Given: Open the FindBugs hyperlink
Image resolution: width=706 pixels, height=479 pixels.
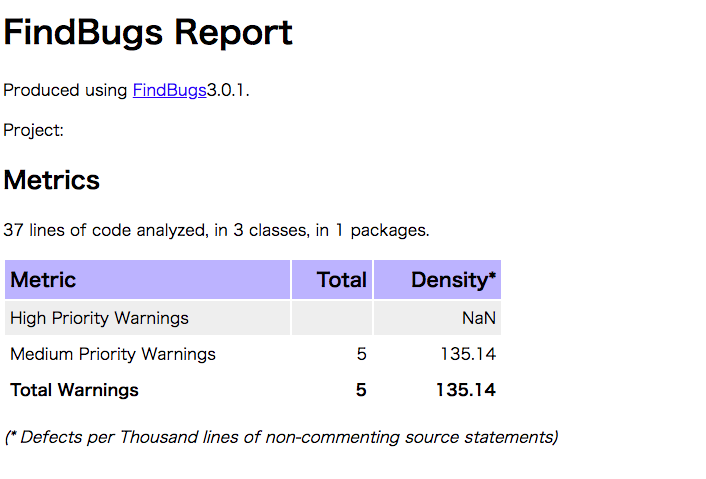Looking at the screenshot, I should 169,90.
